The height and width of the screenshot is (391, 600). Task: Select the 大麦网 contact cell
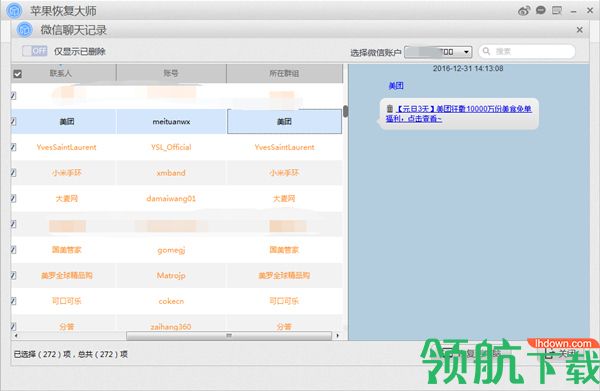click(67, 199)
